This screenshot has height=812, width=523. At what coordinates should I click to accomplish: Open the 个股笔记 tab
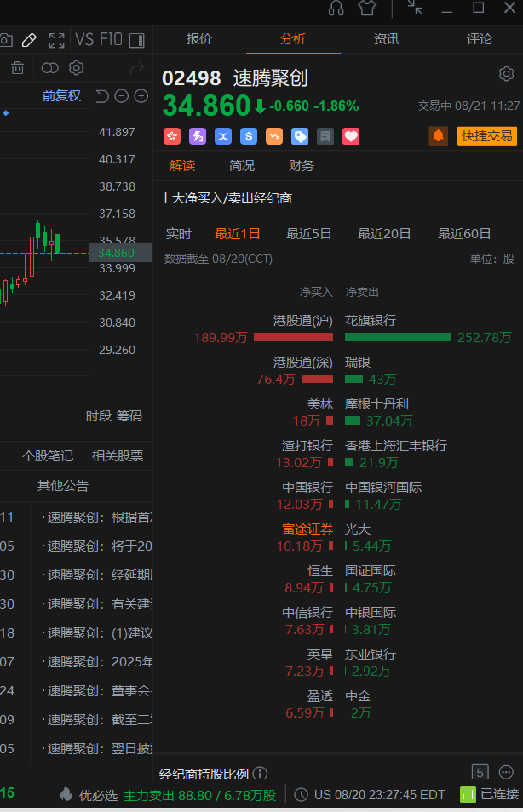click(48, 456)
